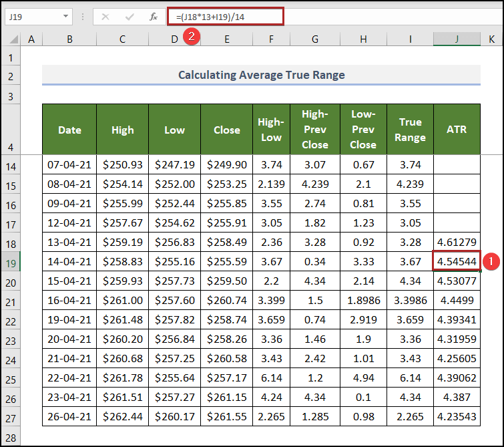Expand the Name Box dropdown arrow

click(x=65, y=17)
